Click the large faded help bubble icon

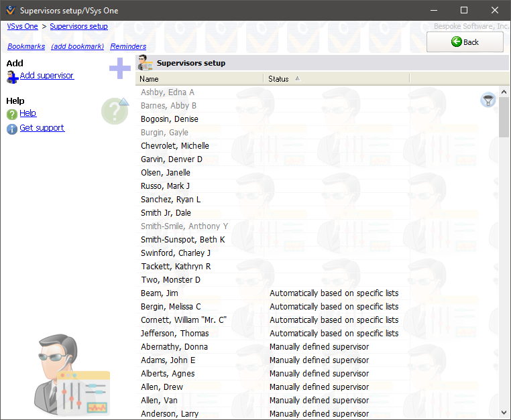pos(115,111)
